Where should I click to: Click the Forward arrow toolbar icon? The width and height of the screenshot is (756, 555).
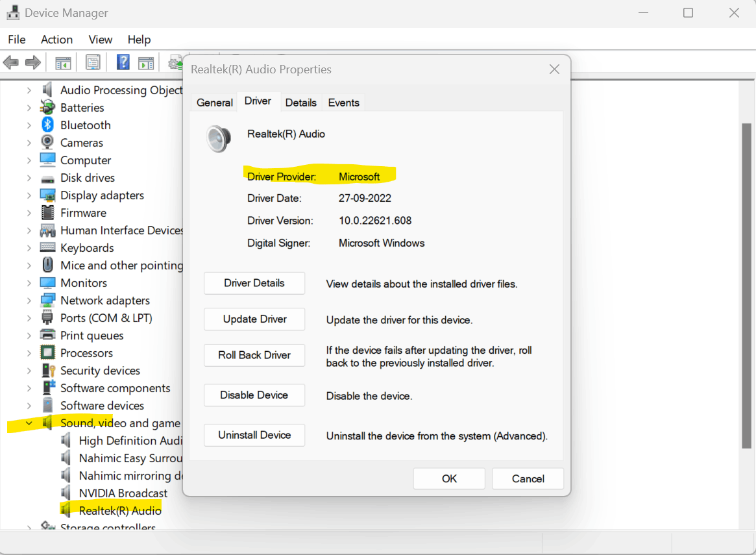pos(33,63)
